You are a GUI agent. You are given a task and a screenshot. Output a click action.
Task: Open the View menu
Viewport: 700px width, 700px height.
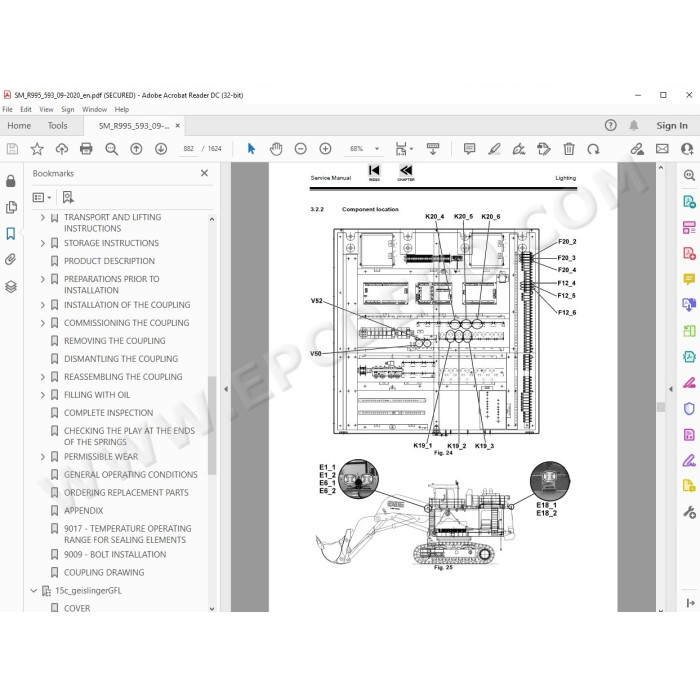[x=46, y=109]
